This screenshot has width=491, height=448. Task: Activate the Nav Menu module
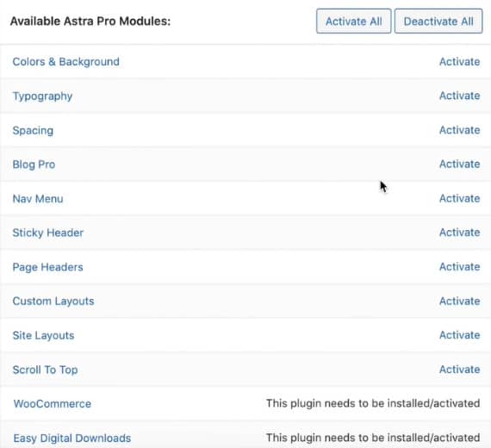point(459,198)
